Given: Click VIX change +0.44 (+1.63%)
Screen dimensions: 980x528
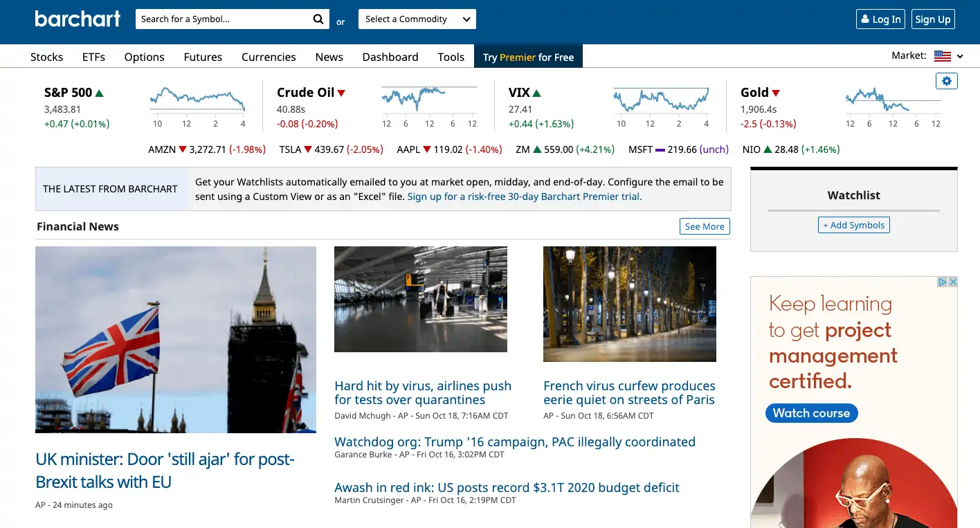Looking at the screenshot, I should [x=541, y=124].
